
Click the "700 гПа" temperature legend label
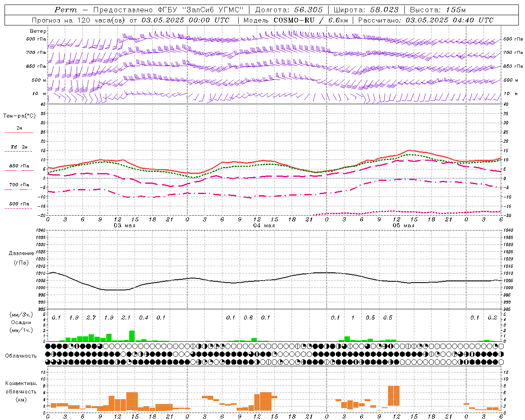[19, 185]
